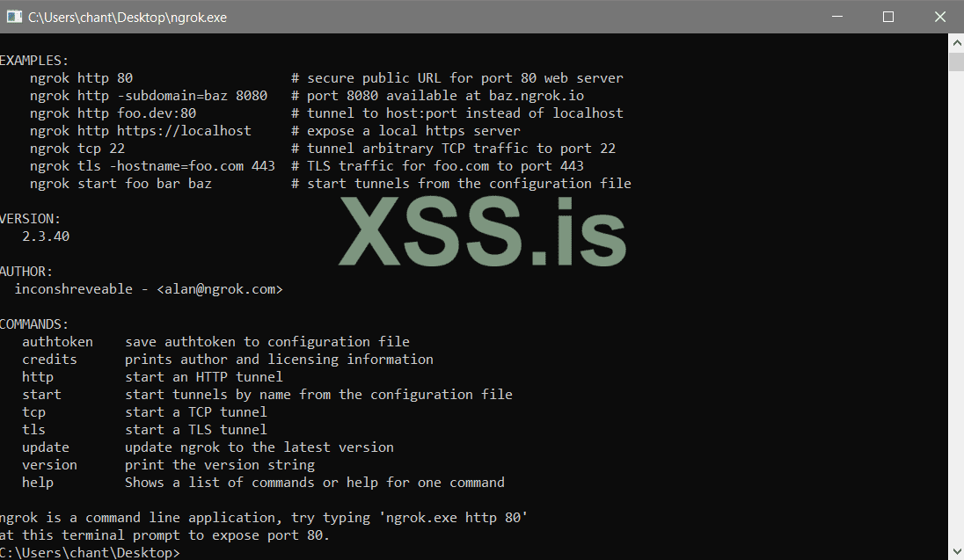Image resolution: width=964 pixels, height=560 pixels.
Task: Click the window title path text
Action: tap(128, 17)
